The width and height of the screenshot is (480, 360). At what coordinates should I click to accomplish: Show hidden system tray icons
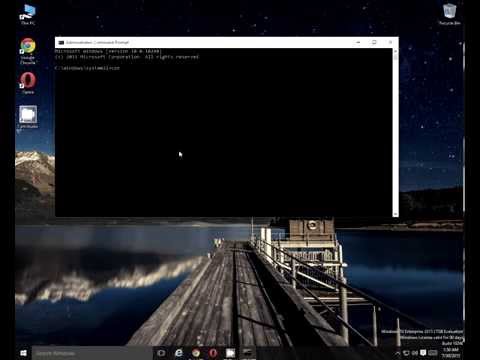pos(398,353)
